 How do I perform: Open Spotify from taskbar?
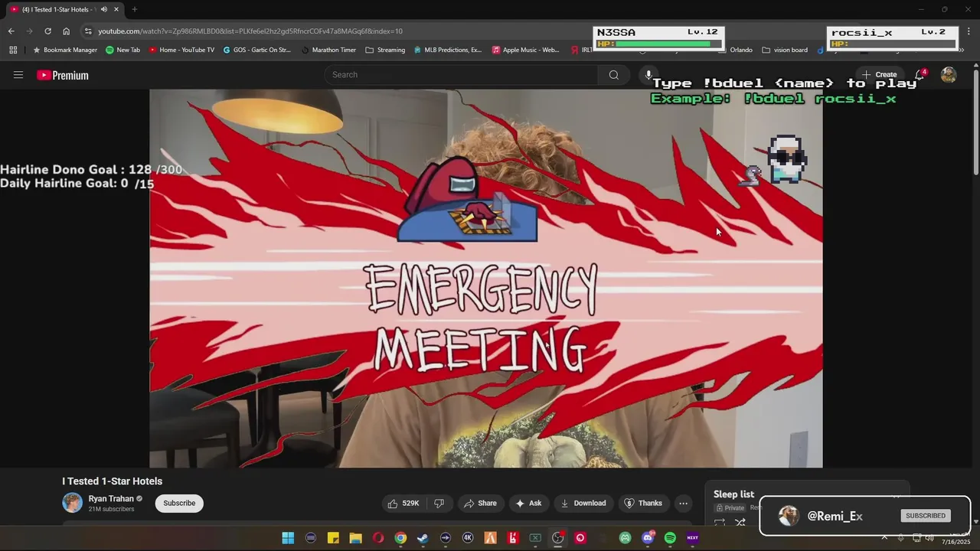point(670,538)
